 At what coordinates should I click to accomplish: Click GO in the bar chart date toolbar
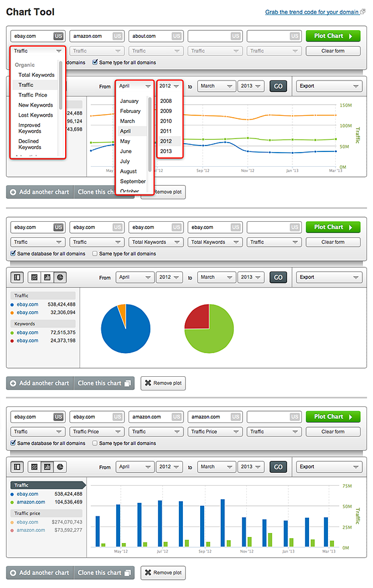[x=278, y=467]
